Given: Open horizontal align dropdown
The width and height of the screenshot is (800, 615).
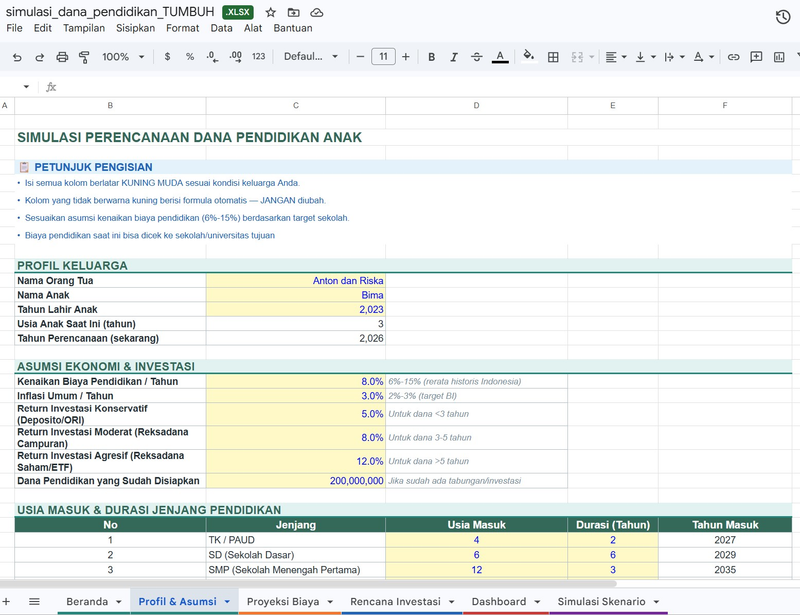Looking at the screenshot, I should click(616, 57).
